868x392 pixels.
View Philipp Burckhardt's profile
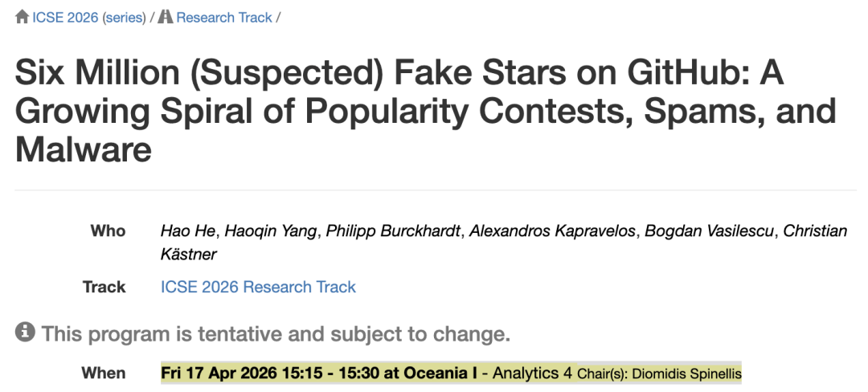[393, 231]
